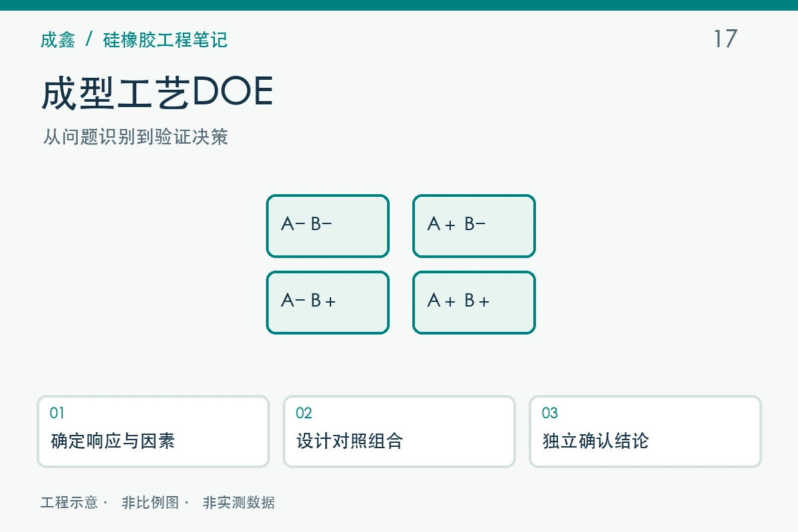This screenshot has height=532, width=798.
Task: Click step card 设计对照组合
Action: pyautogui.click(x=399, y=432)
